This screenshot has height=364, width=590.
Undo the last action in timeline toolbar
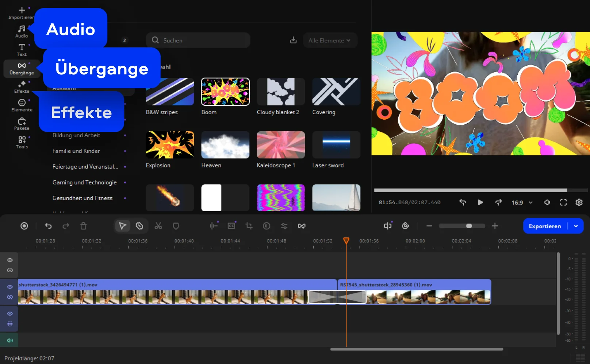tap(48, 226)
